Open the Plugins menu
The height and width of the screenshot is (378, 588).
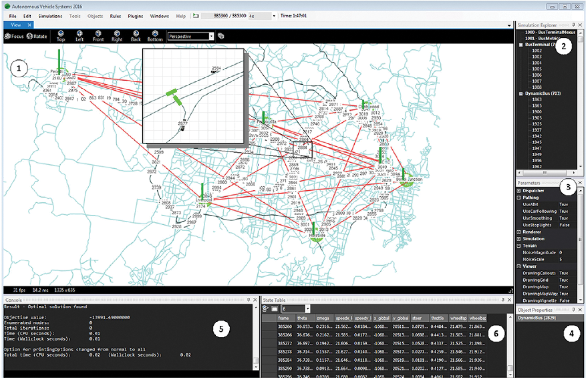click(135, 16)
